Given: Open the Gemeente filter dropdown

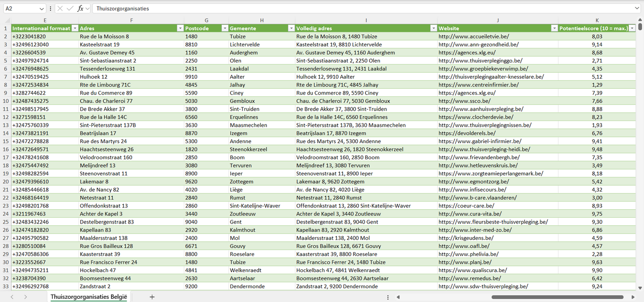Looking at the screenshot, I should tap(291, 28).
